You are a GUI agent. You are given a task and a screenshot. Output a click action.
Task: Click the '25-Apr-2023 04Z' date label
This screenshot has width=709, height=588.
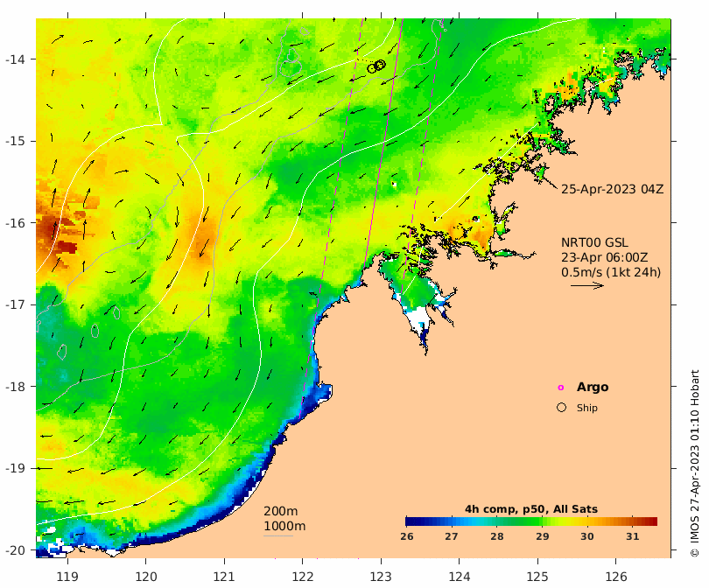point(612,189)
